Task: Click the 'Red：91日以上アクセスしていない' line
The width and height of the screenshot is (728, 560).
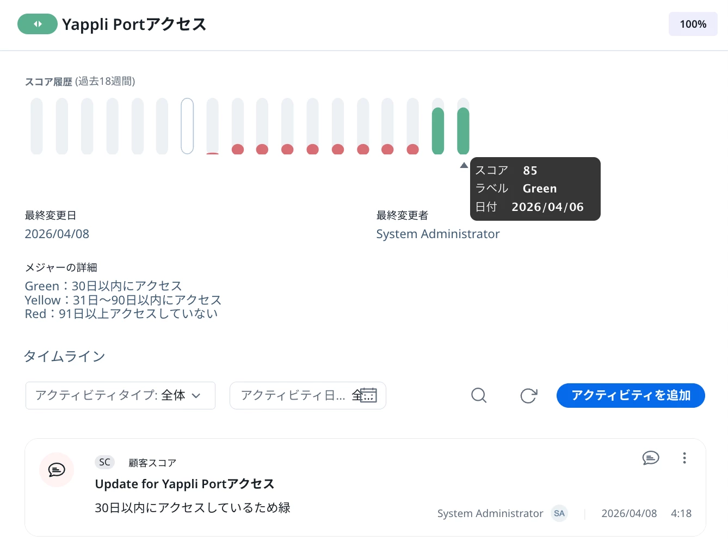Action: 121,314
